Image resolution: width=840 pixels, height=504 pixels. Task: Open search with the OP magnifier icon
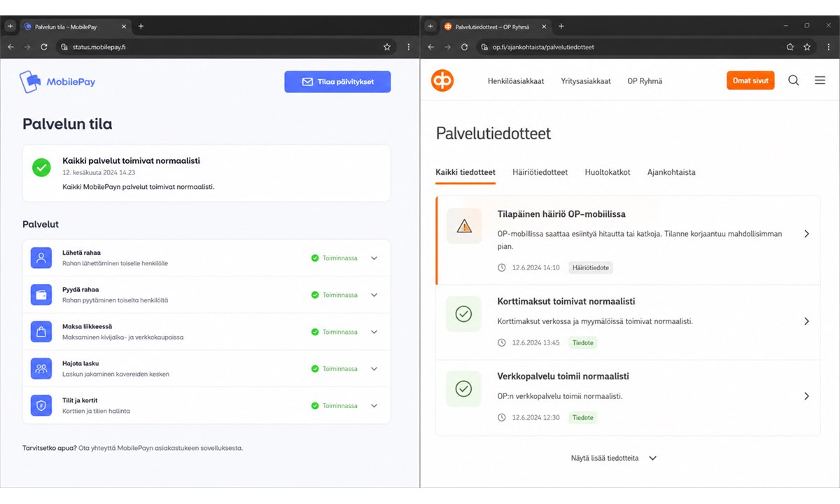pos(793,80)
